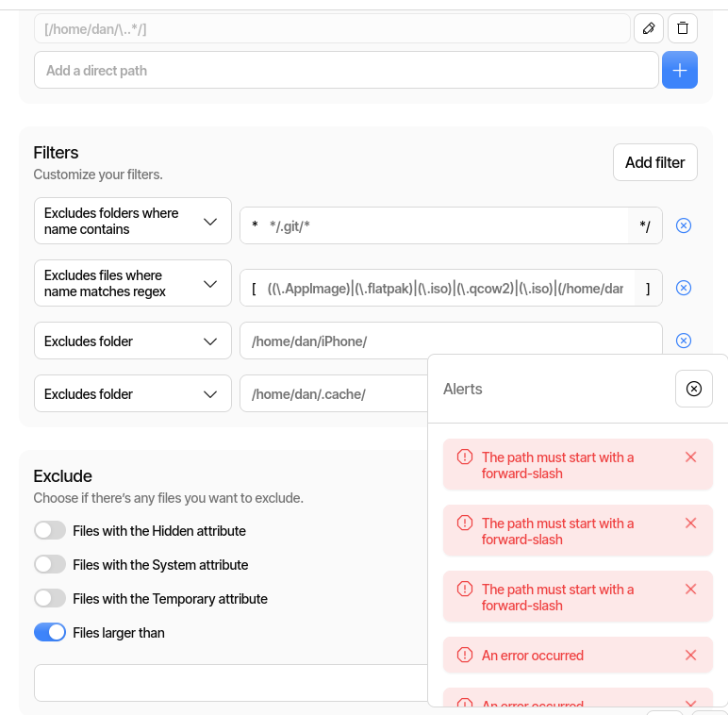Viewport: 728px width, 715px height.
Task: Disable the Files larger than switch
Action: pyautogui.click(x=50, y=633)
